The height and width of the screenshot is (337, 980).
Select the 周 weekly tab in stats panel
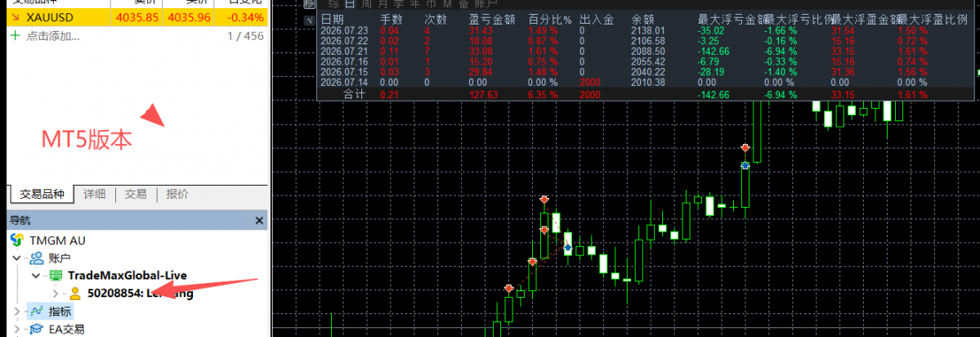[365, 4]
